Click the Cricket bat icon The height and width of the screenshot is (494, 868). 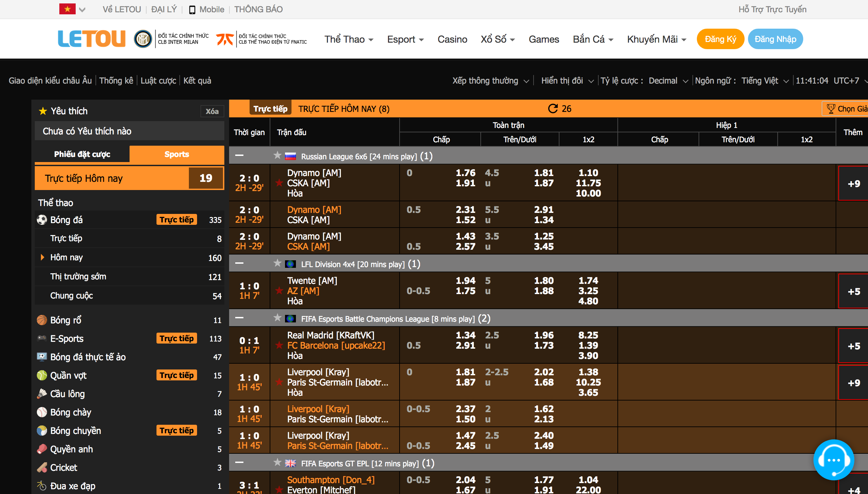pyautogui.click(x=42, y=467)
